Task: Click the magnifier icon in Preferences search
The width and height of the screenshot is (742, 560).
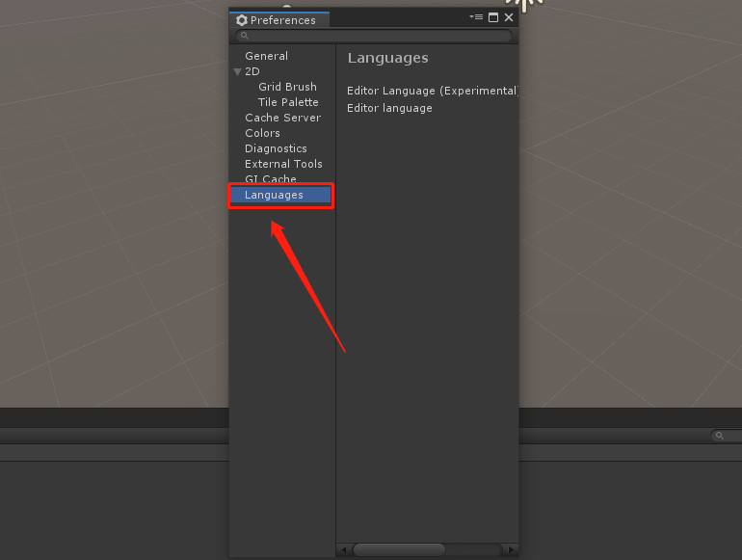Action: coord(245,36)
